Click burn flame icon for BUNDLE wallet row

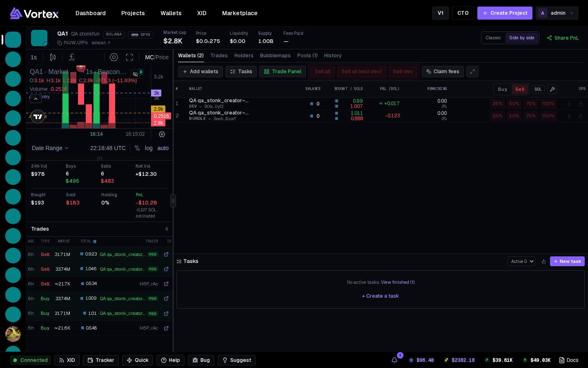(x=569, y=116)
